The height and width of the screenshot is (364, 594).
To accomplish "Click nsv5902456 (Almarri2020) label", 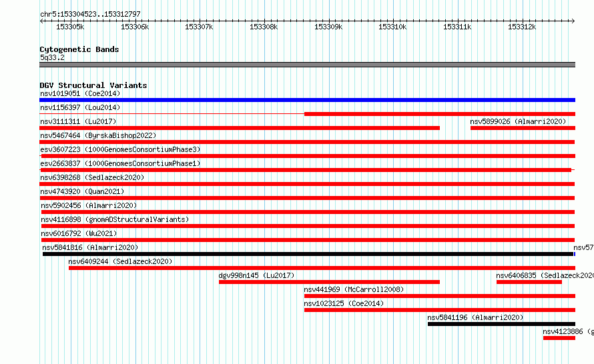I will click(89, 205).
